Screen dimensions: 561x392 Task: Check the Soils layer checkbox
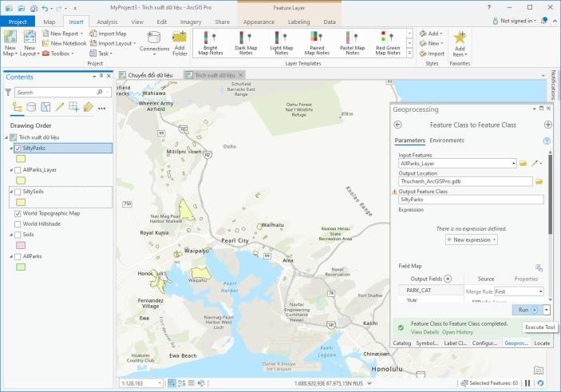(18, 235)
